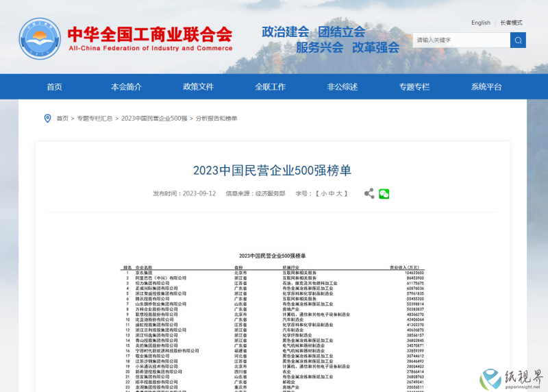Click the ACFIC round logo emblem
548x392 pixels.
tap(40, 38)
